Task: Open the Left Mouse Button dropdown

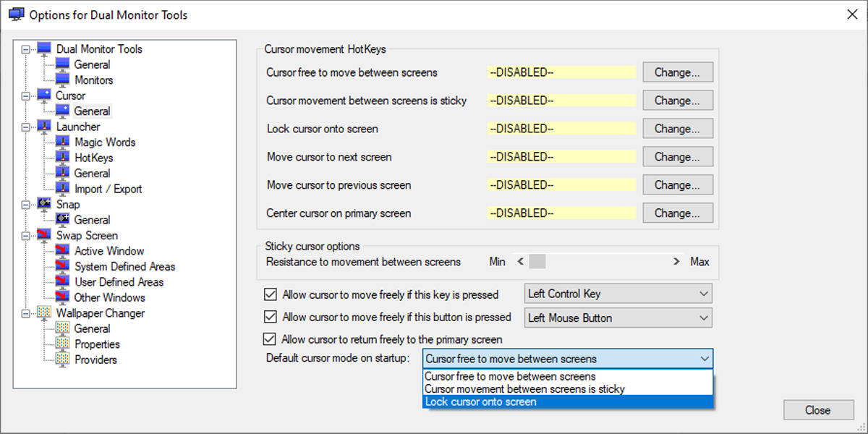Action: pos(618,318)
